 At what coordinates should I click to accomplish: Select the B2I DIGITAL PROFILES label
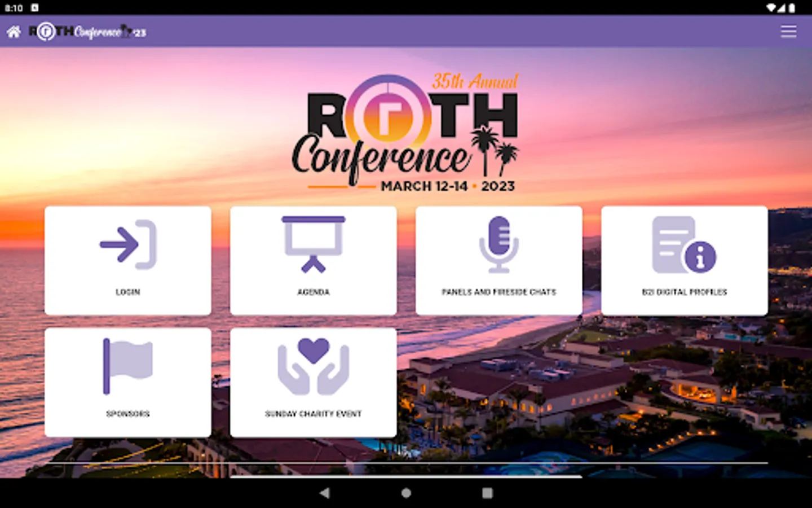(x=685, y=292)
